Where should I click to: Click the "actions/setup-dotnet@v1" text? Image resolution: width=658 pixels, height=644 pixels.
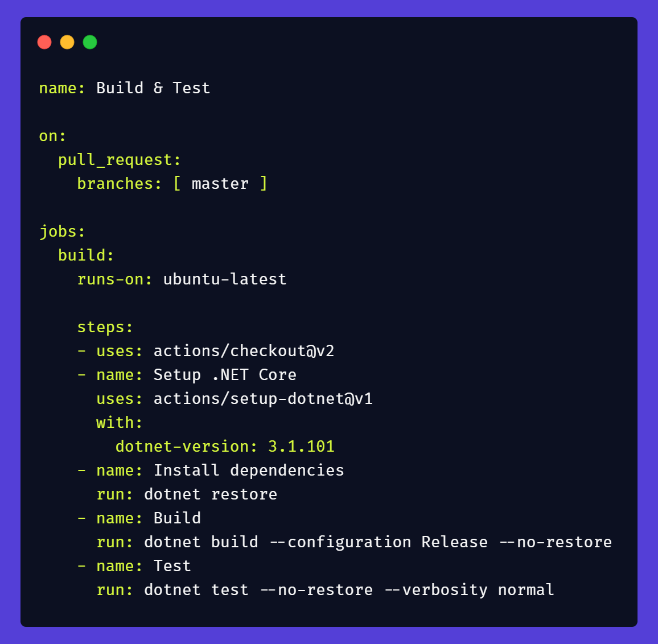click(263, 399)
